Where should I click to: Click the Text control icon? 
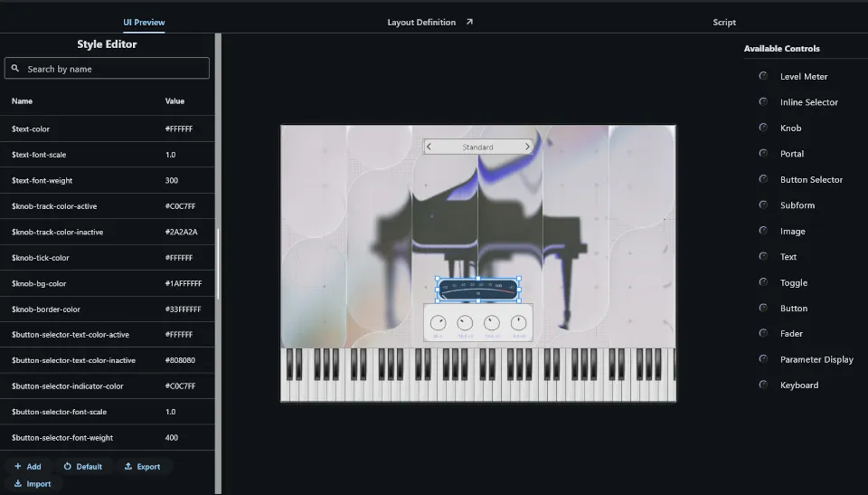pyautogui.click(x=763, y=256)
